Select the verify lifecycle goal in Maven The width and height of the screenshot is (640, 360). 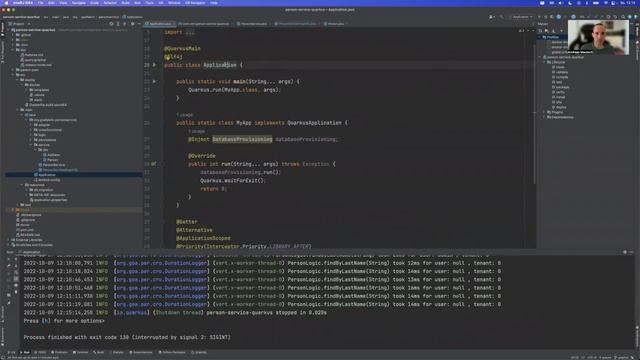pyautogui.click(x=561, y=92)
